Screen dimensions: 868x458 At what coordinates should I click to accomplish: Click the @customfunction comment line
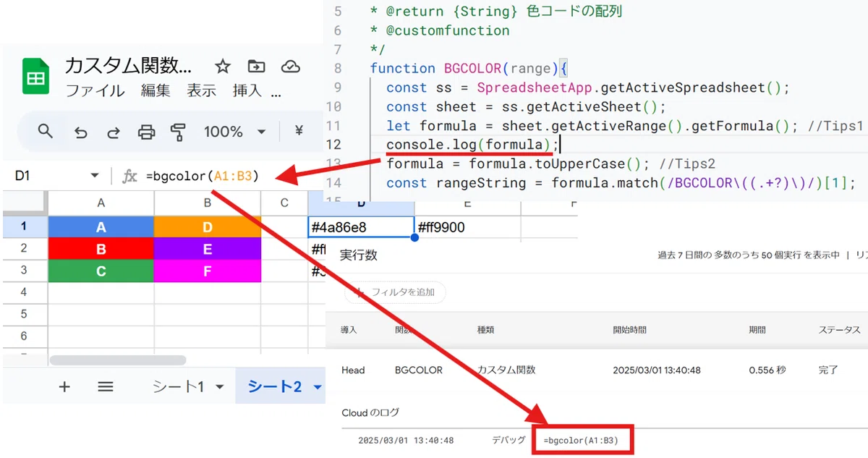440,30
